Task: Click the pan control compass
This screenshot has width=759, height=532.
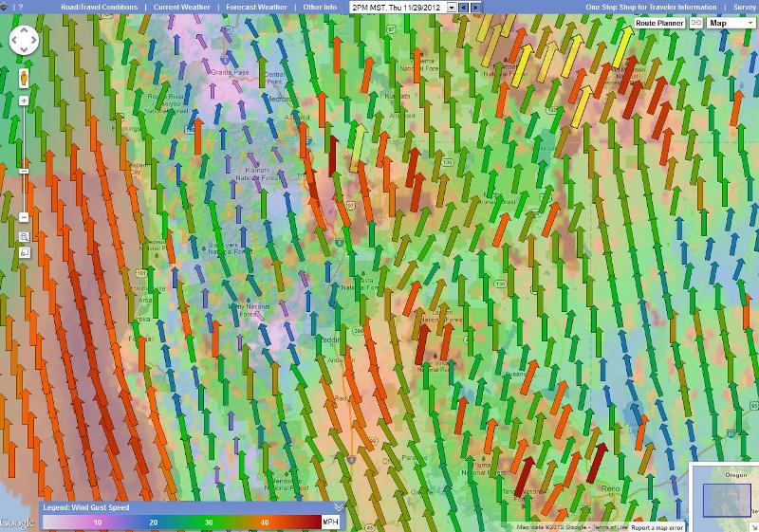Action: point(24,40)
